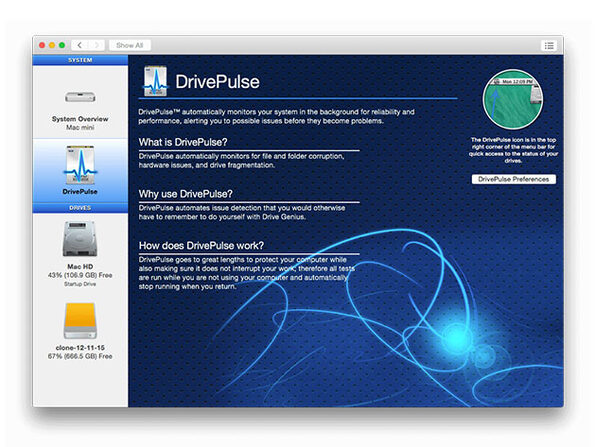Viewport: 596px width, 447px height.
Task: Click the "67% (666.5 GB) Free" clone drive text
Action: [80, 356]
